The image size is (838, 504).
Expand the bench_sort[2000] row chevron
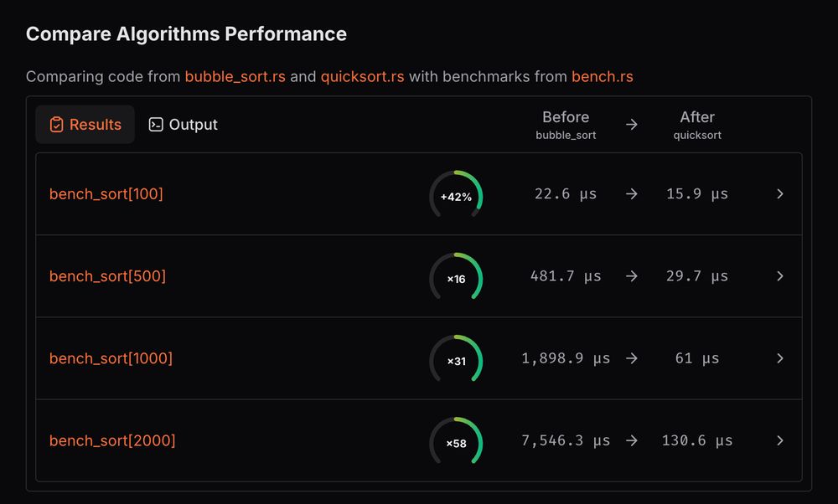pos(780,440)
